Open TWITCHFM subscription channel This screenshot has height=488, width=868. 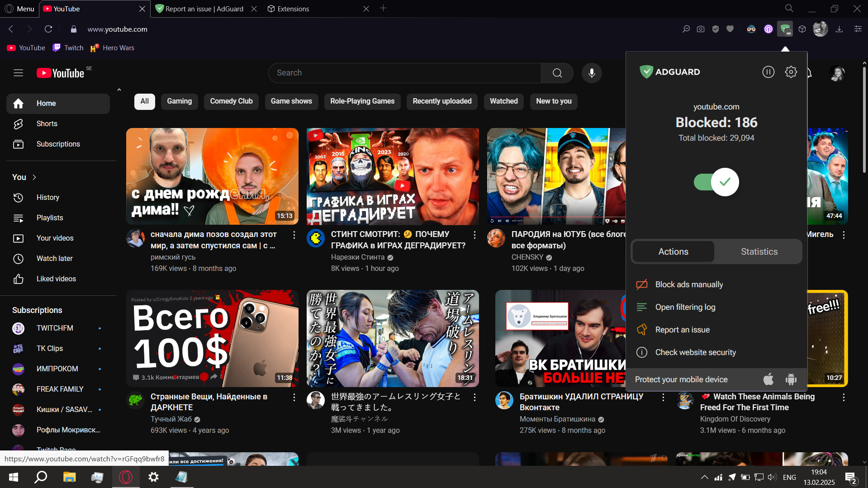58,328
